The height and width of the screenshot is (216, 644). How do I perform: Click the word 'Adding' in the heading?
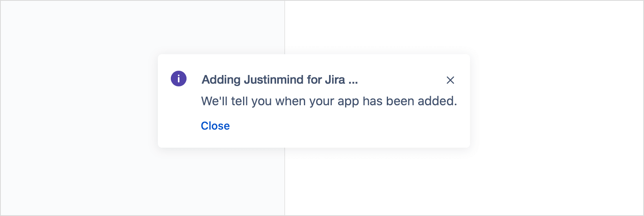(221, 80)
